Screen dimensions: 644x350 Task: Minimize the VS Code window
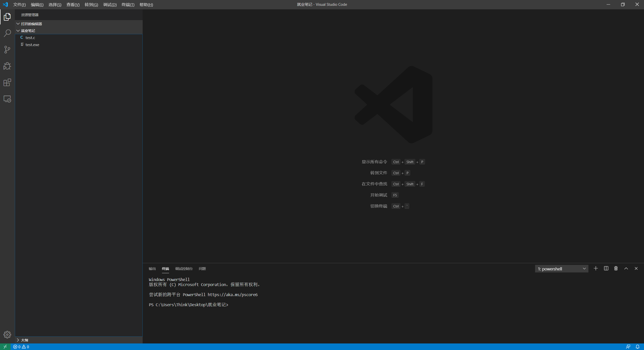(608, 5)
